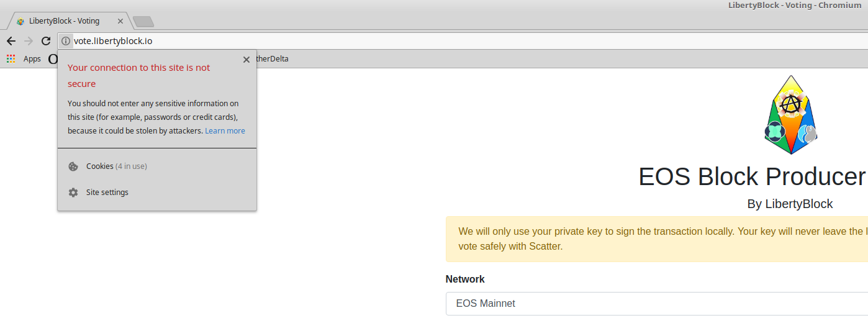Click the LibertyBlock tab favicon

(20, 21)
